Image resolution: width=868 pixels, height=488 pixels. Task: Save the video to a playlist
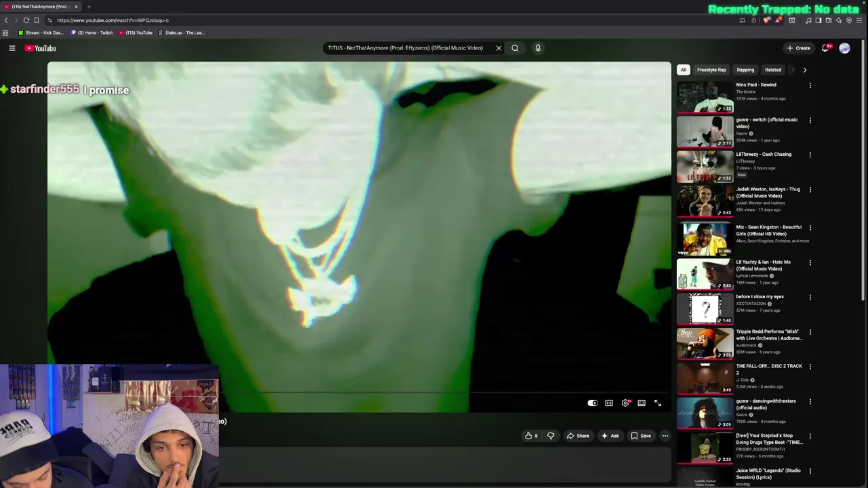click(x=641, y=436)
